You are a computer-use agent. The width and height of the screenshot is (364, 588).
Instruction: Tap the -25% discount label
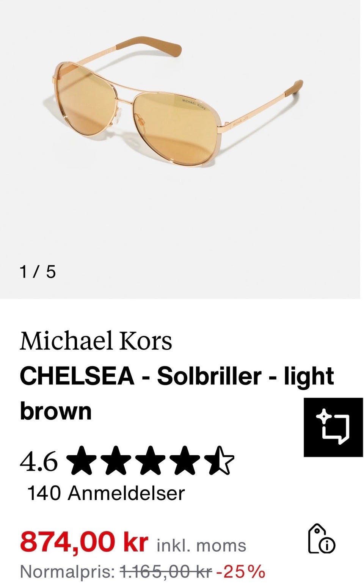[x=240, y=572]
